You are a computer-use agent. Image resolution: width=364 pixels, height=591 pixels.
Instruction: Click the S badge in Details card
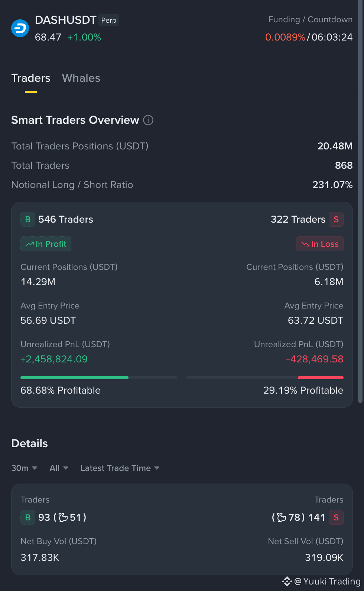pyautogui.click(x=336, y=517)
